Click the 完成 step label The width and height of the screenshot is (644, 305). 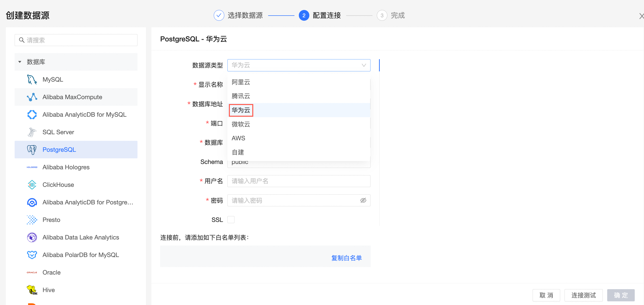click(398, 16)
